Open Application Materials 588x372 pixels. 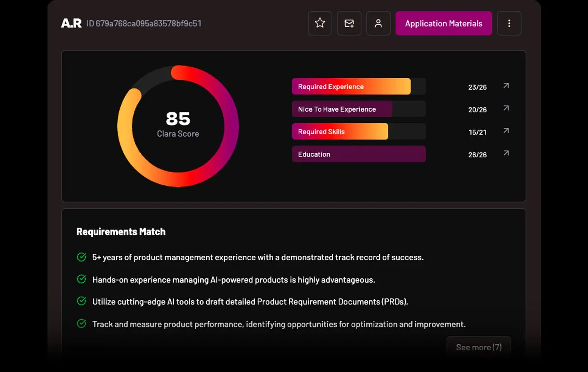(443, 23)
